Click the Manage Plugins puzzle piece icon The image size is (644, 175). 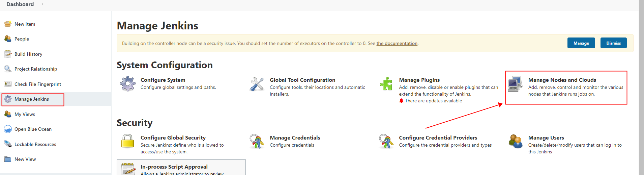point(386,84)
